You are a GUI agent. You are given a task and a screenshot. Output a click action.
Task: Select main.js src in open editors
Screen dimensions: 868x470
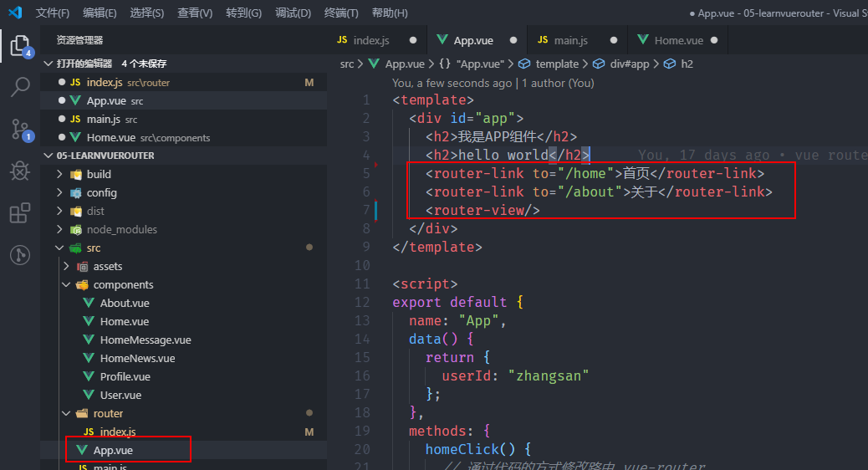[x=183, y=119]
